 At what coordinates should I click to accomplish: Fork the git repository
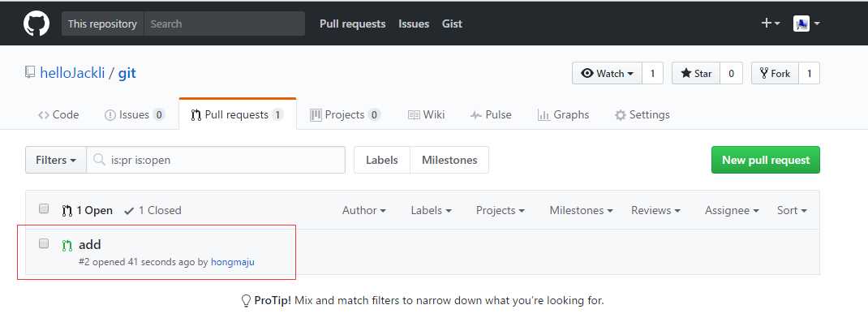[x=775, y=73]
